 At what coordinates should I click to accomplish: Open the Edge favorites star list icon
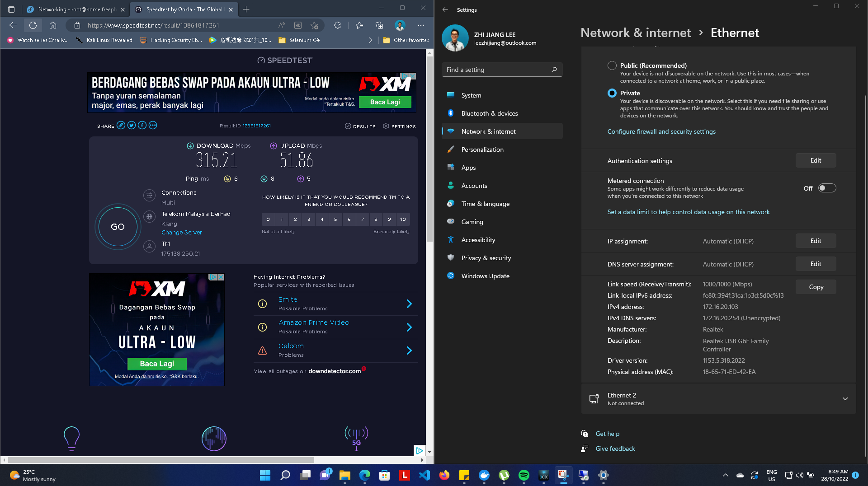359,25
